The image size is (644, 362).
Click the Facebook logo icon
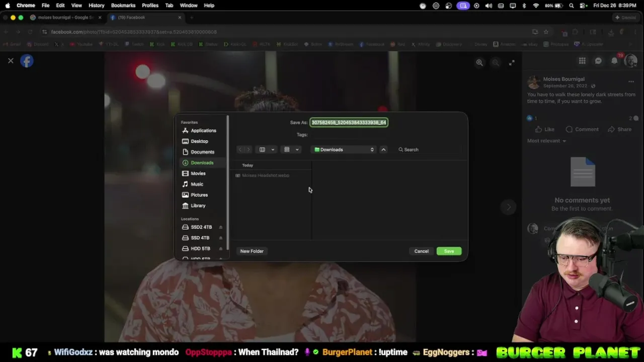pyautogui.click(x=27, y=61)
